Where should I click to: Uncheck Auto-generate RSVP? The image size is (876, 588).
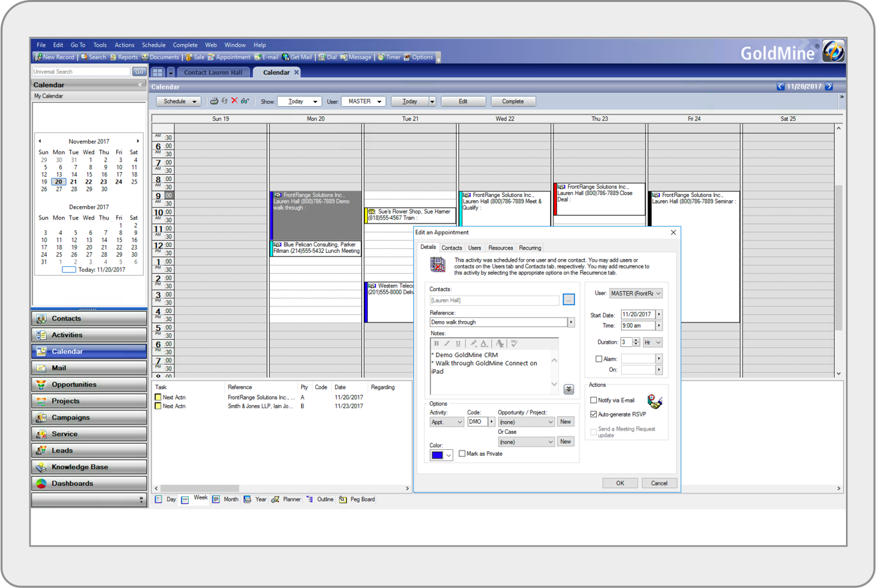594,414
